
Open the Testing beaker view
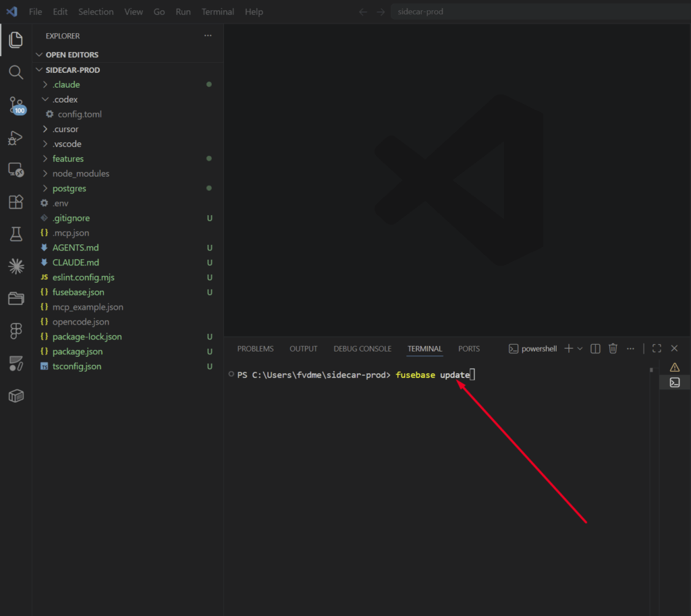click(x=16, y=234)
